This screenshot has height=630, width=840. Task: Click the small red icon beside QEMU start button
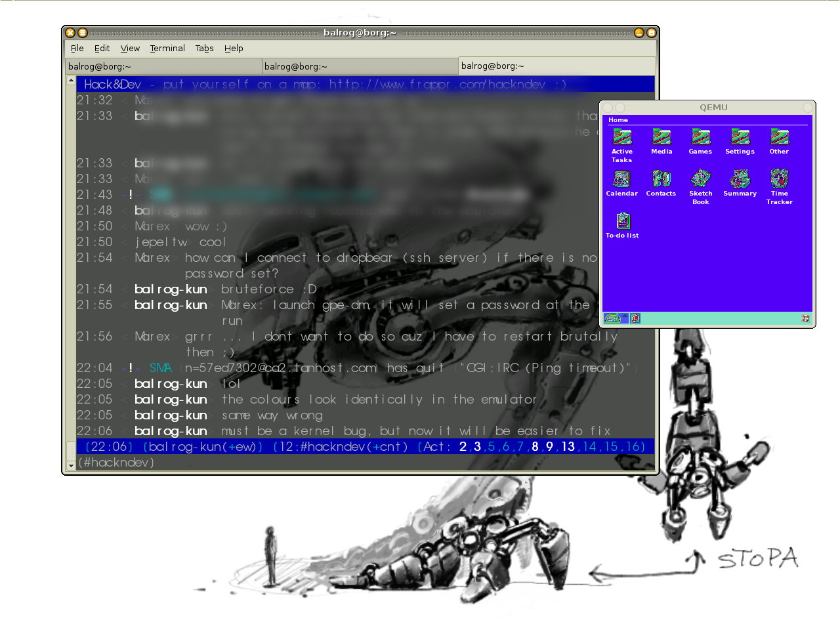(x=635, y=318)
